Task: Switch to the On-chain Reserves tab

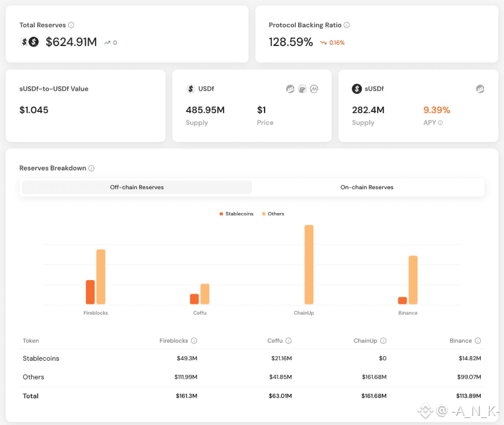Action: coord(367,187)
